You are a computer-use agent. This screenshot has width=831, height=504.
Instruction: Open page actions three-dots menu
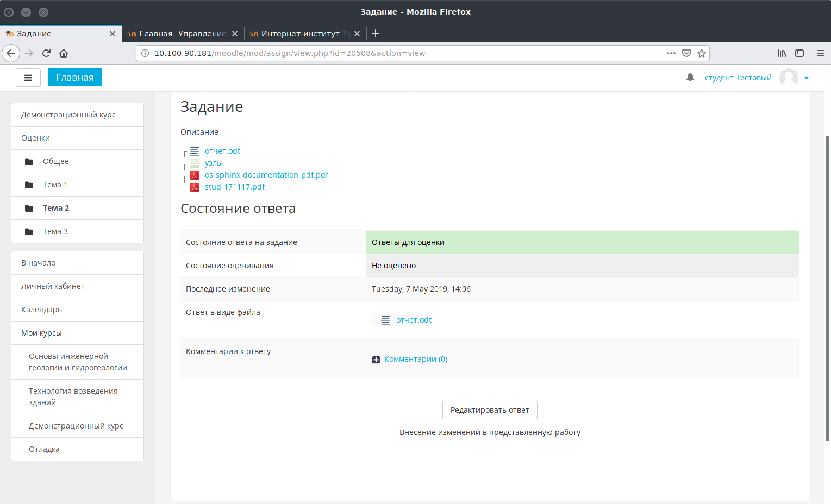point(671,53)
